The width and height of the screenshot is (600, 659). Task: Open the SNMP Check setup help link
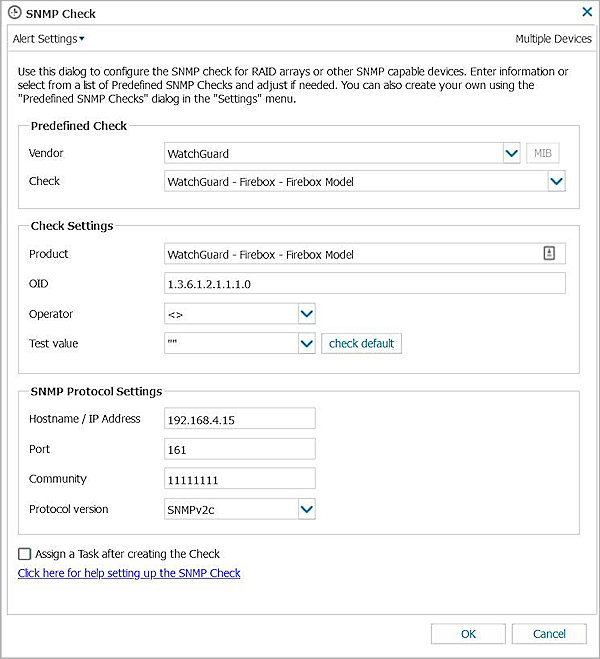coord(129,573)
